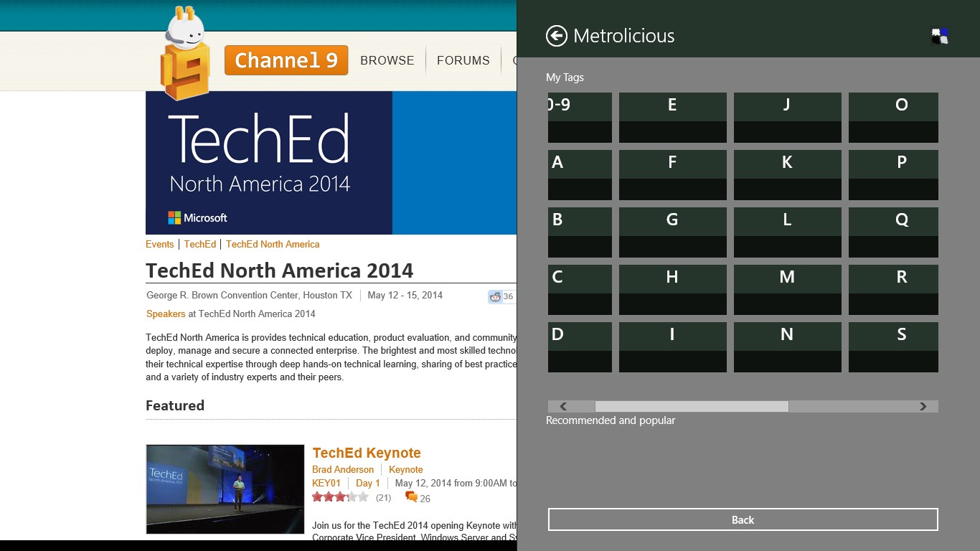Click the Events breadcrumb link
The image size is (980, 551).
coord(159,244)
